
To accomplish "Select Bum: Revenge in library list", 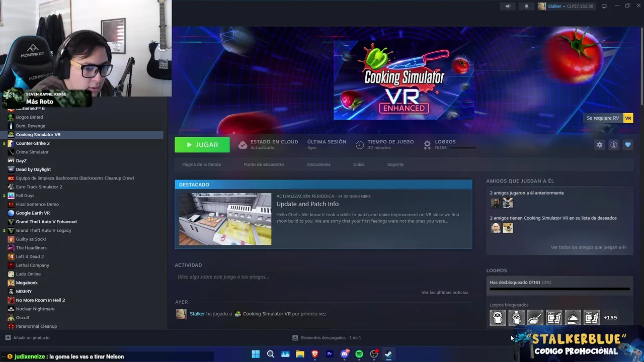I will [30, 126].
